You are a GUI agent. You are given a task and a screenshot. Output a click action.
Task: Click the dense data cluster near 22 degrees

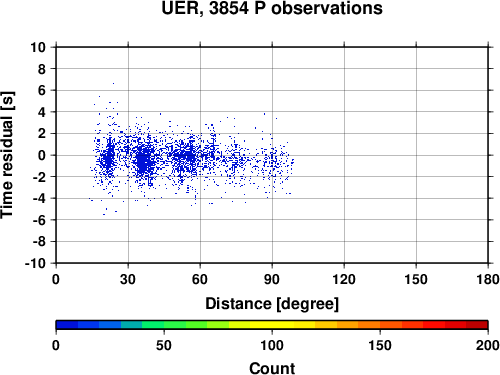108,158
